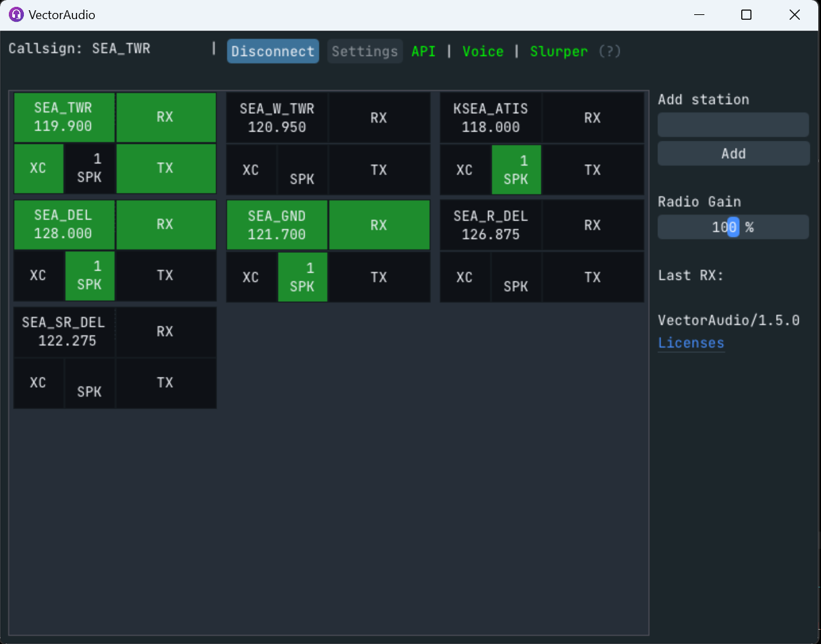This screenshot has height=644, width=821.
Task: Disable RX on SEA_GND station
Action: coord(379,224)
